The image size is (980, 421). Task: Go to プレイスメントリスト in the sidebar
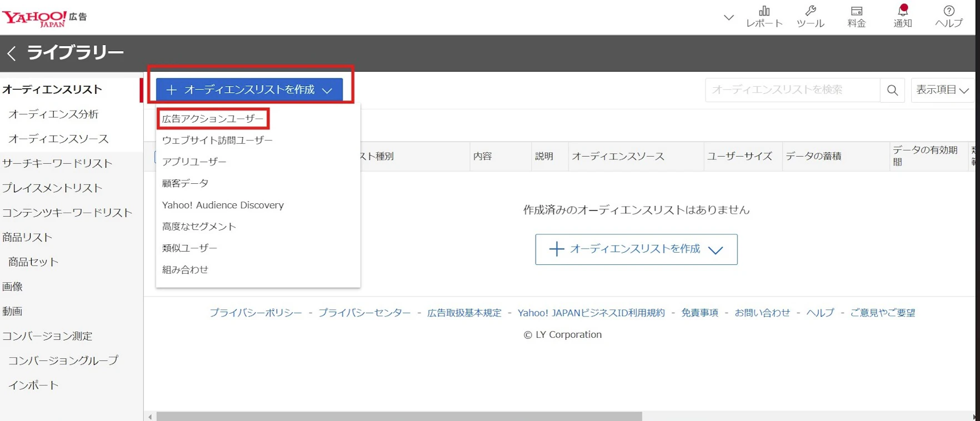52,188
